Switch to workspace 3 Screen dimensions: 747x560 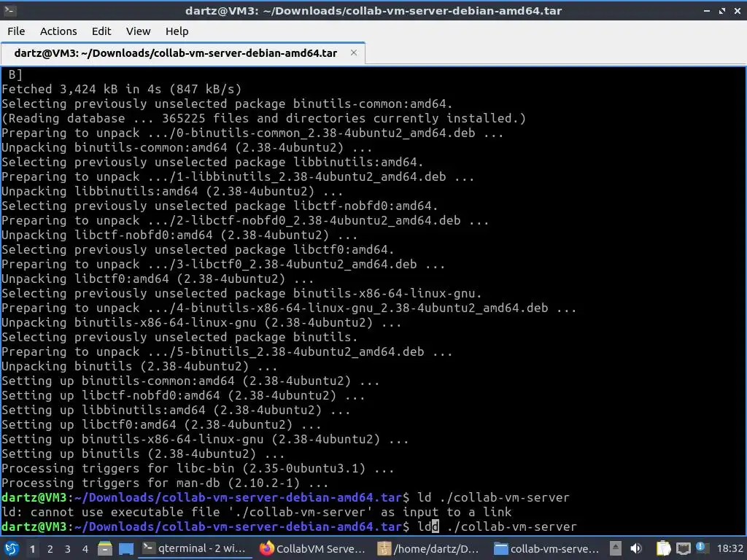[68, 549]
